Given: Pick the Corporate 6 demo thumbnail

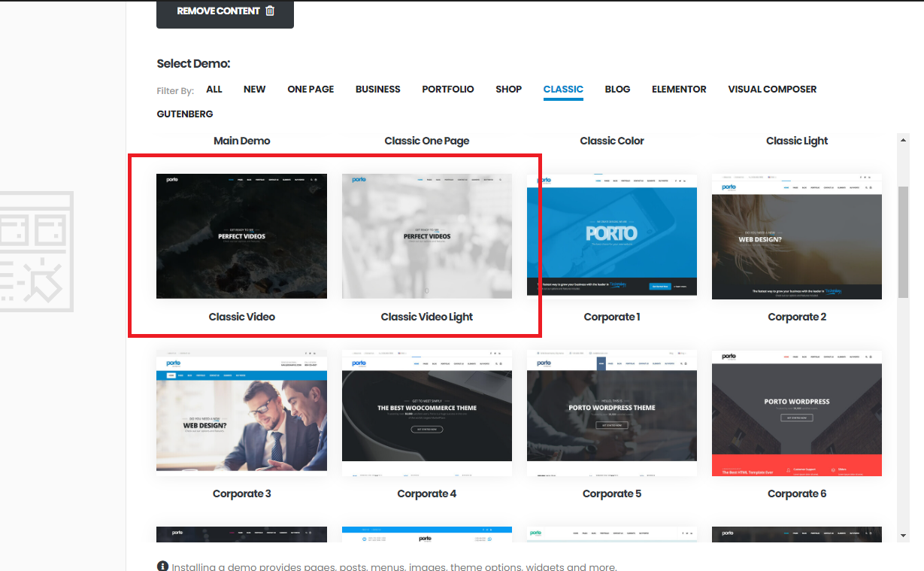Looking at the screenshot, I should [797, 412].
